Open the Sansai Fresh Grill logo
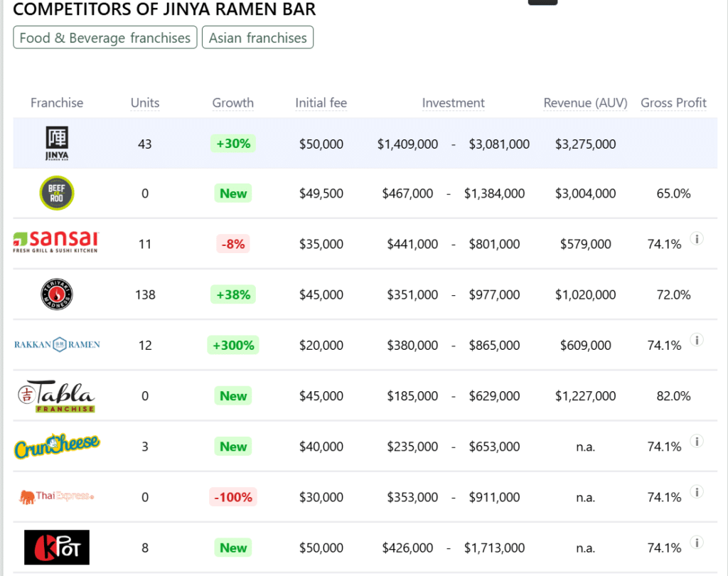Viewport: 728px width, 576px height. (x=55, y=242)
